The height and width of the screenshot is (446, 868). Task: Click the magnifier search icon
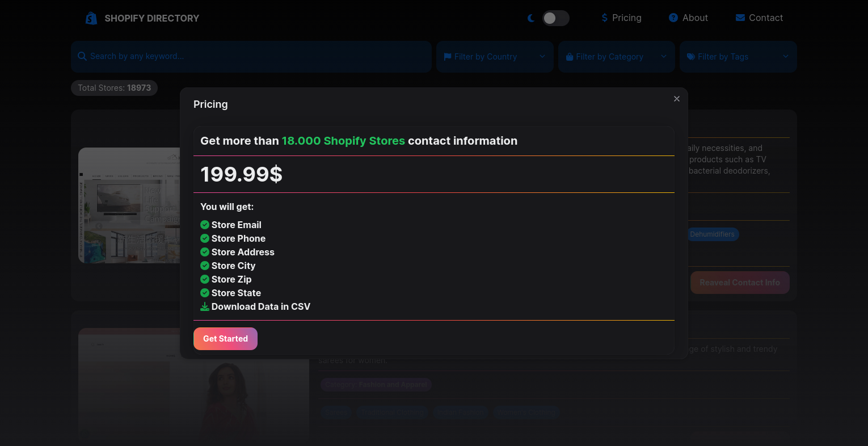[82, 56]
